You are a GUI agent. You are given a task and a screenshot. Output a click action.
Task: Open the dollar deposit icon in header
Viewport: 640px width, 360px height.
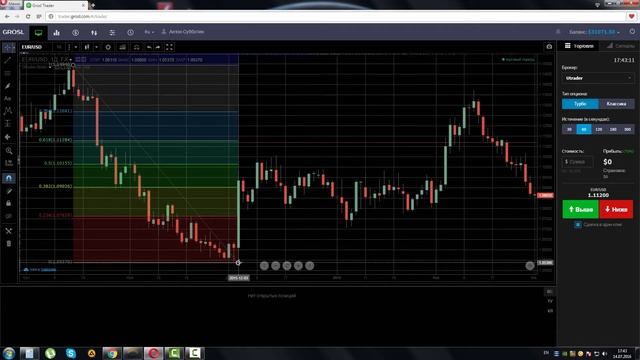click(x=76, y=33)
